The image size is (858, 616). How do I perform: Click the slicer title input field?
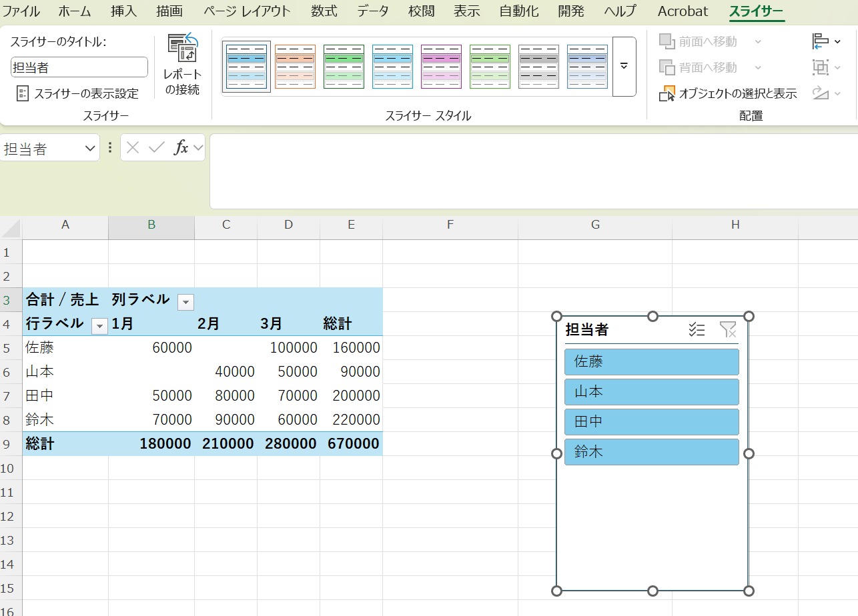tap(79, 67)
